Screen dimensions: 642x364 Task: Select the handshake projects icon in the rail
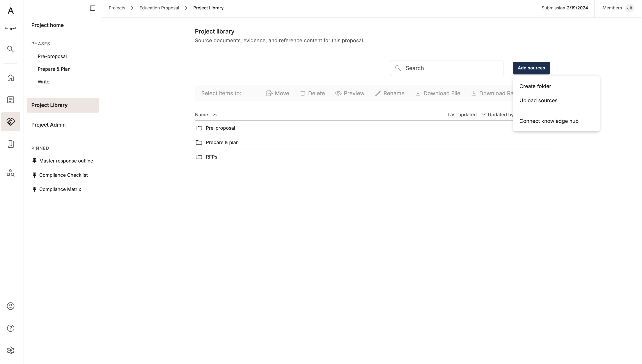click(x=11, y=122)
